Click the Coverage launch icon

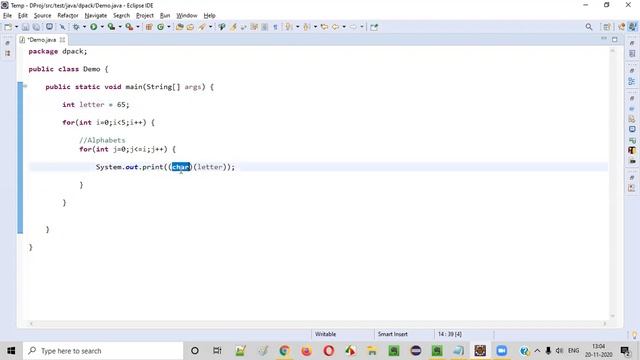coord(111,27)
